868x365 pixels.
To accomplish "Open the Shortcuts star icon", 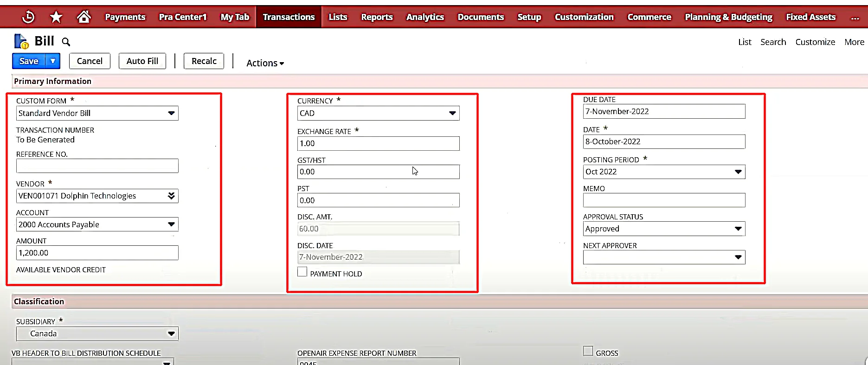I will coord(56,17).
